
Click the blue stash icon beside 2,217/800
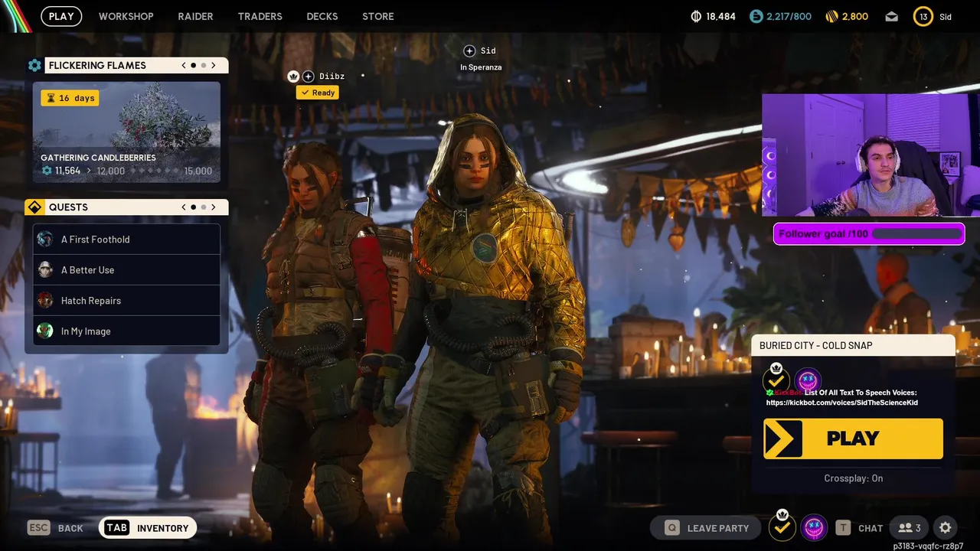coord(756,16)
